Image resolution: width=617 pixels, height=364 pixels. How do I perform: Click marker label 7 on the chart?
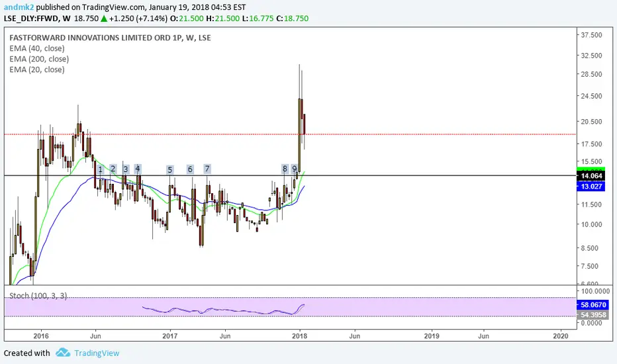click(x=207, y=168)
